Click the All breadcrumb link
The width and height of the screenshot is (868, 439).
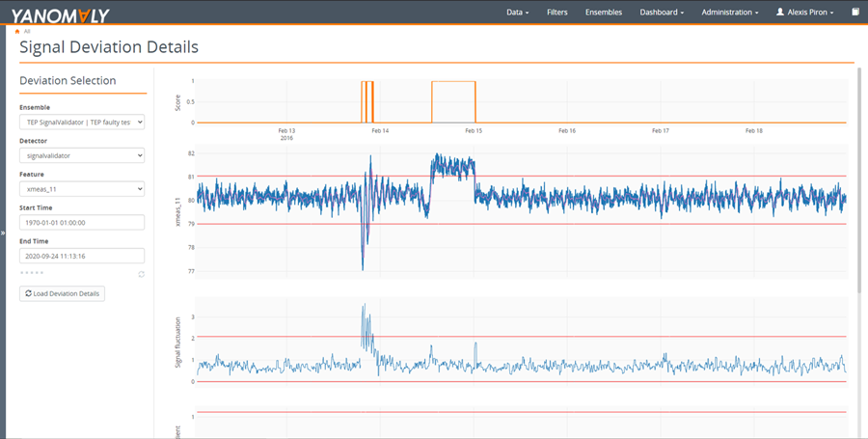coord(27,32)
